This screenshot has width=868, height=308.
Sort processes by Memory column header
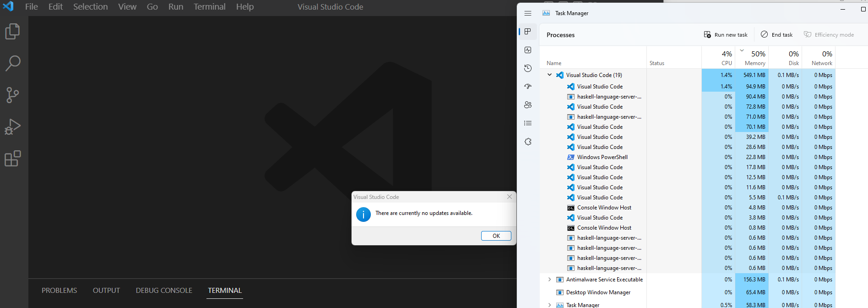pyautogui.click(x=752, y=57)
